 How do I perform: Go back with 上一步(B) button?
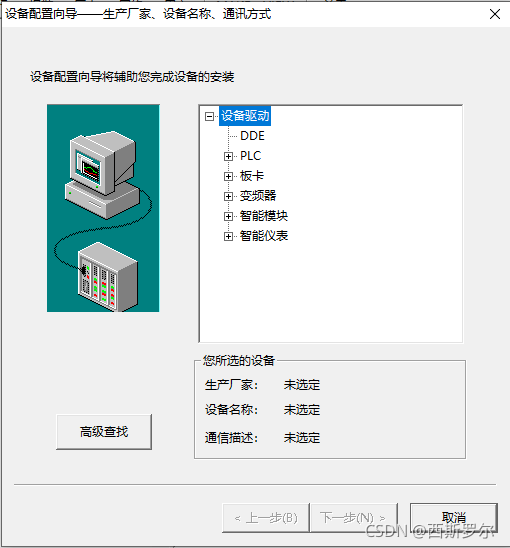266,518
